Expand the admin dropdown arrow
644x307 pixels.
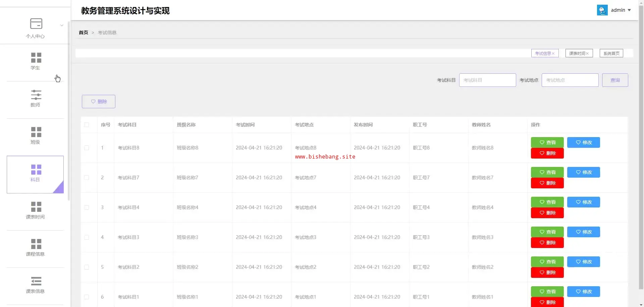click(x=629, y=10)
